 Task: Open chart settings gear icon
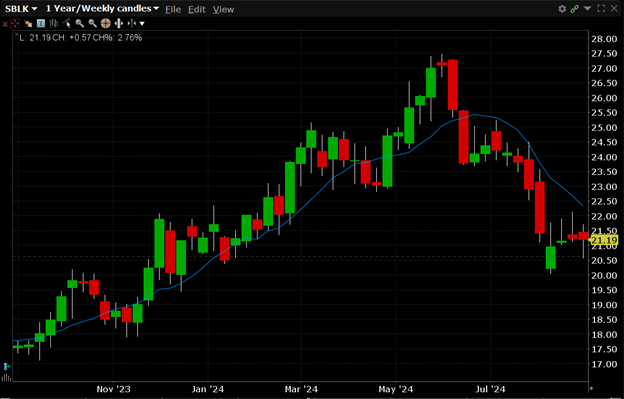(x=562, y=9)
